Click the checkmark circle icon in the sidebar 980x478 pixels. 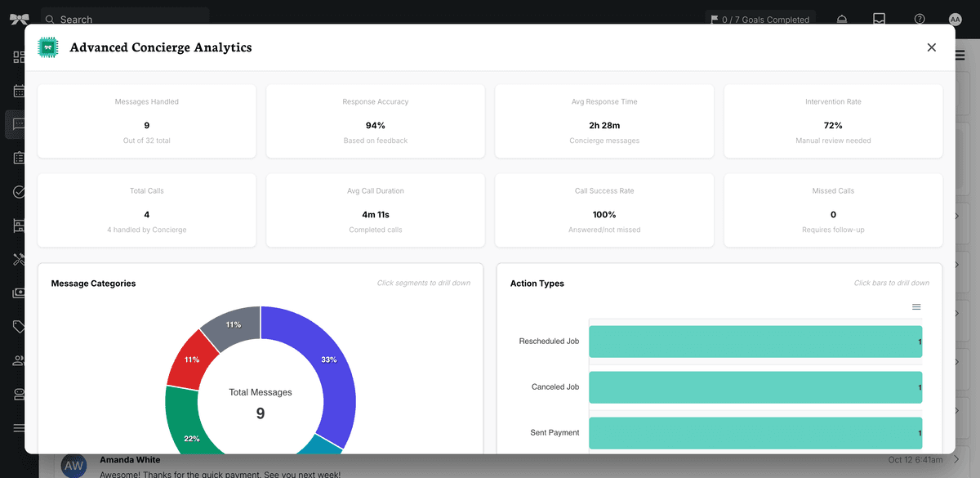[18, 191]
